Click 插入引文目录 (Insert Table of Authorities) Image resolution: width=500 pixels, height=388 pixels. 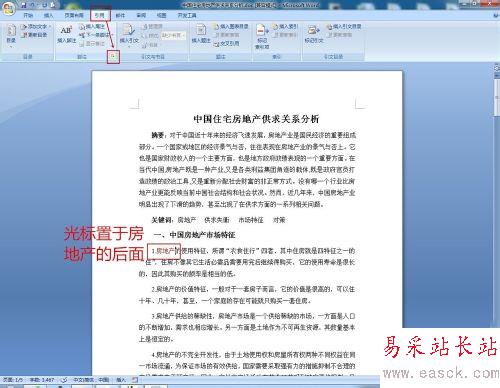pyautogui.click(x=344, y=26)
